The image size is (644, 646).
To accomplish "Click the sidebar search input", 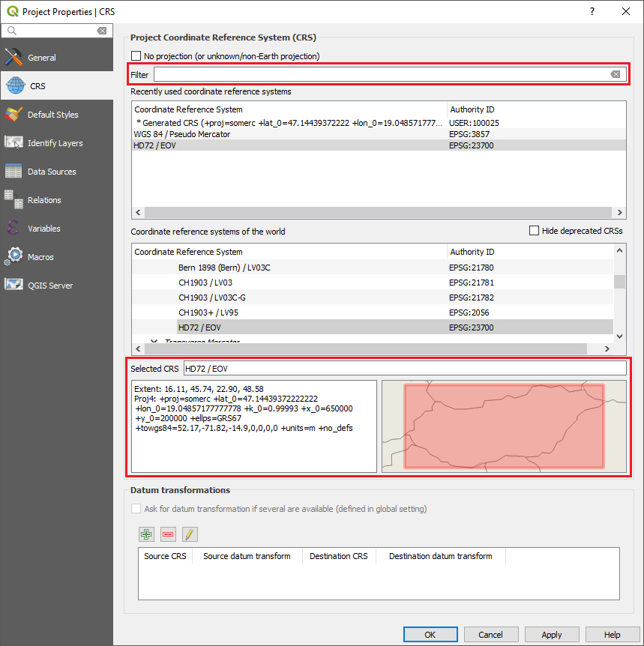I will tap(57, 31).
